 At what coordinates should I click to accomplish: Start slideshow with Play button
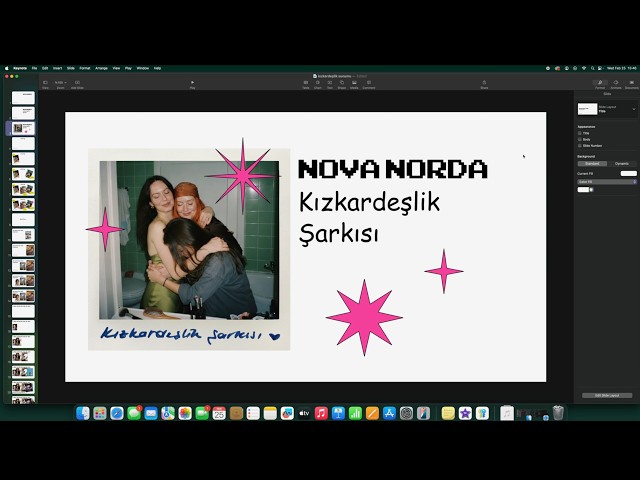click(192, 84)
